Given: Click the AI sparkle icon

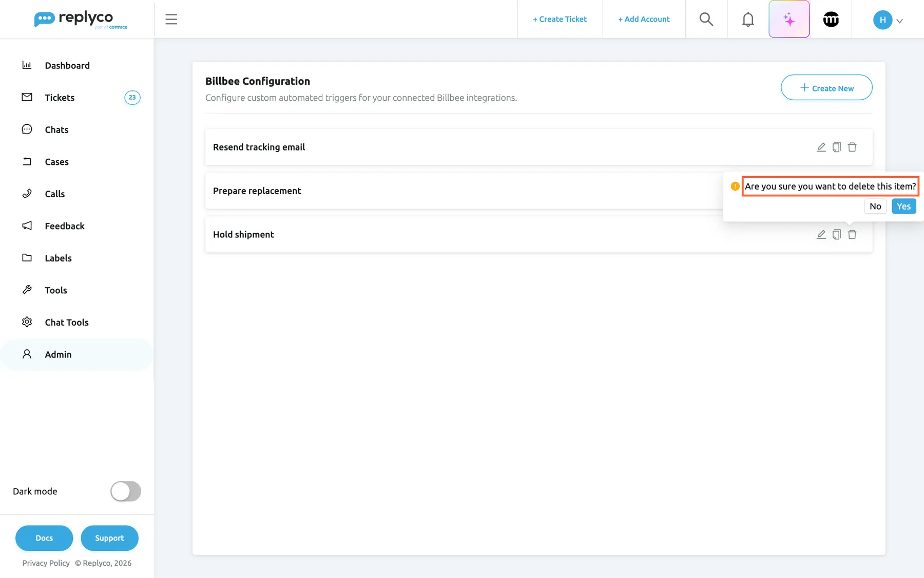Looking at the screenshot, I should [x=789, y=20].
